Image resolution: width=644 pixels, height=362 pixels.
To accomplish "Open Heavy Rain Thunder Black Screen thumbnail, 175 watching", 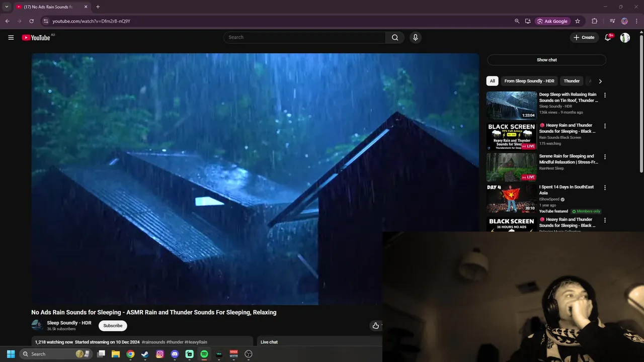I will [511, 136].
